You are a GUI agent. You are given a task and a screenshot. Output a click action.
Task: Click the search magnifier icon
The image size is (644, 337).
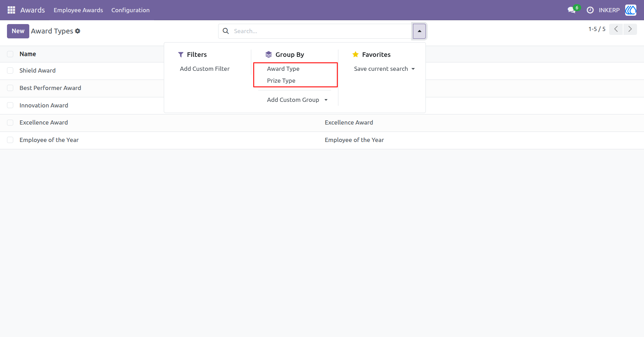(x=226, y=31)
